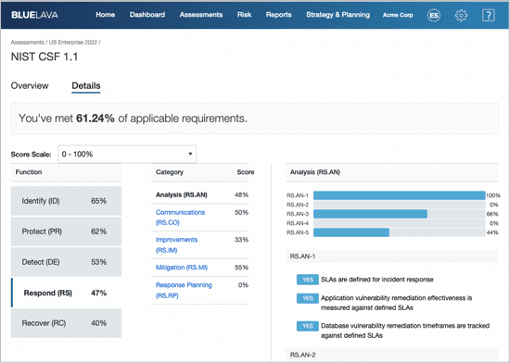Toggle YES for database vulnerability remediation timeframes
Viewport: 510px width, 363px height.
[x=308, y=326]
